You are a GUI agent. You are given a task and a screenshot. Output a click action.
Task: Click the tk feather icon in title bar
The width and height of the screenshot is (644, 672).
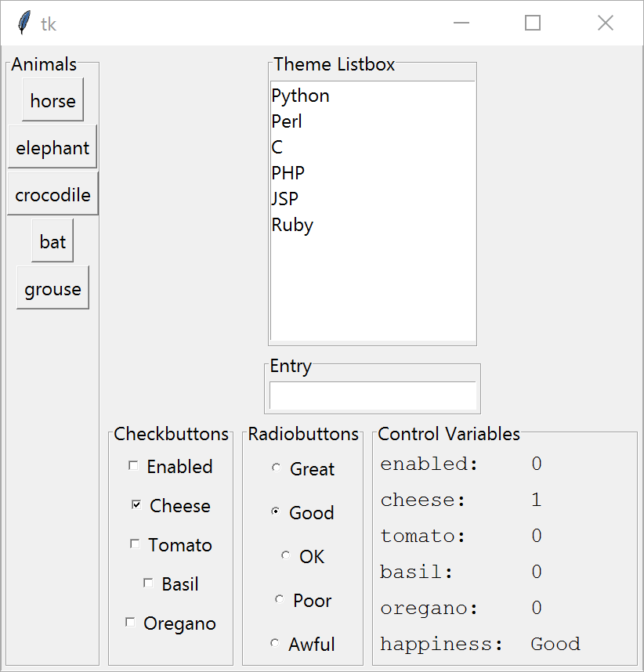24,23
